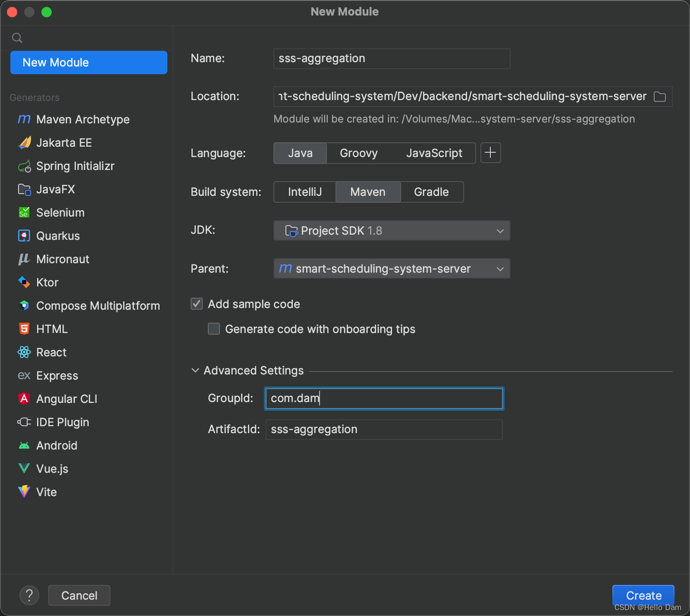Focus the GroupId field com.dam
The height and width of the screenshot is (616, 690).
pyautogui.click(x=384, y=399)
